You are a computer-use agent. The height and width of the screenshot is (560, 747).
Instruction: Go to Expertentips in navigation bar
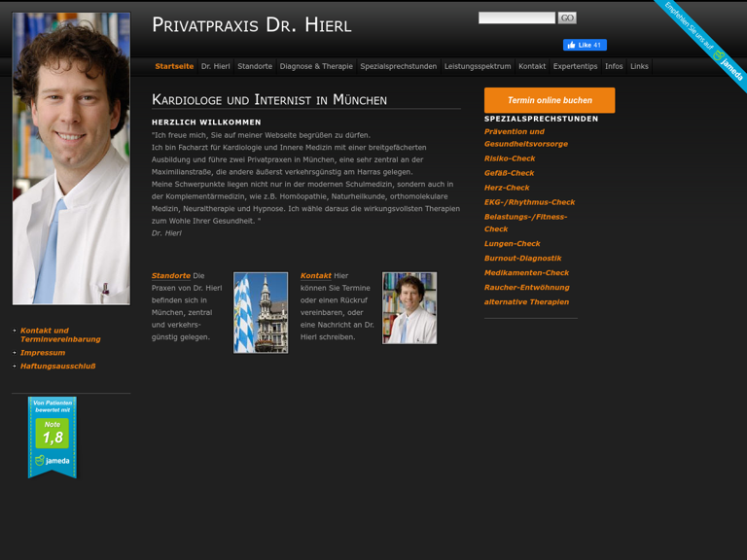575,66
